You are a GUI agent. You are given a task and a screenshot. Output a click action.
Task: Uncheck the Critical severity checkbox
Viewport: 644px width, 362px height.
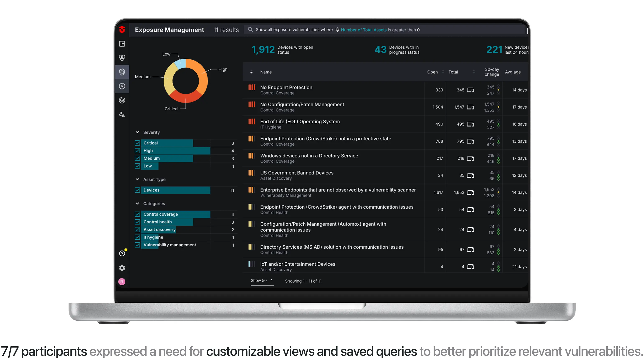137,143
